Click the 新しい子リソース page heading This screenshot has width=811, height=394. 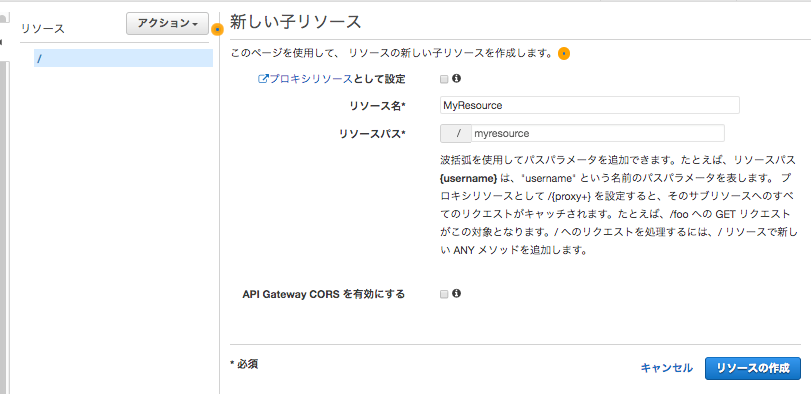click(295, 22)
